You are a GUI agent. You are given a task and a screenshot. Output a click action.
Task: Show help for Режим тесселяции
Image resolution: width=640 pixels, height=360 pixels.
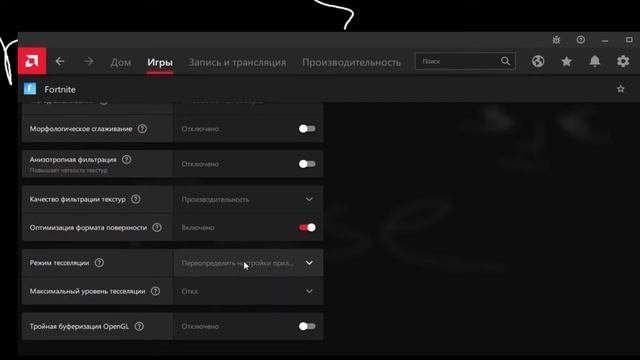click(99, 262)
